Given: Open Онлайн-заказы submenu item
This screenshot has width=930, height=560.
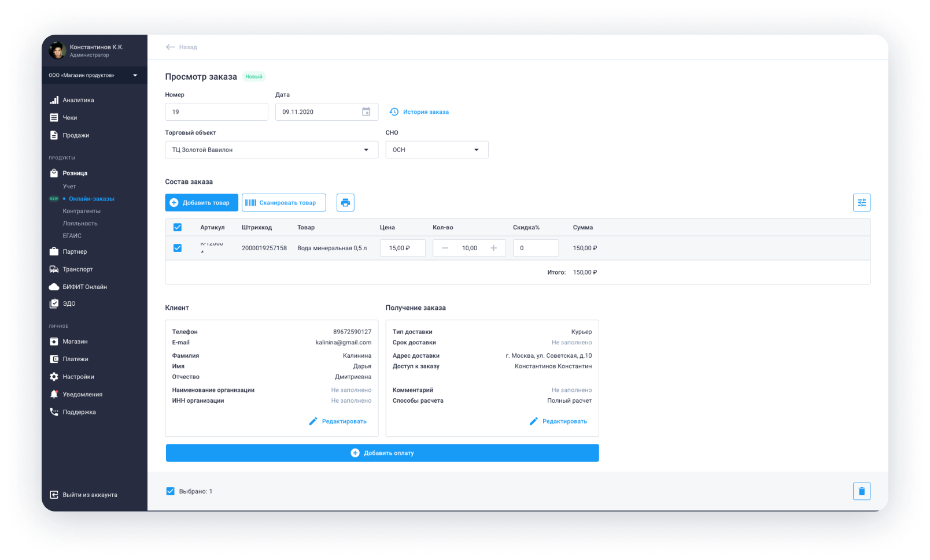Looking at the screenshot, I should pos(91,199).
